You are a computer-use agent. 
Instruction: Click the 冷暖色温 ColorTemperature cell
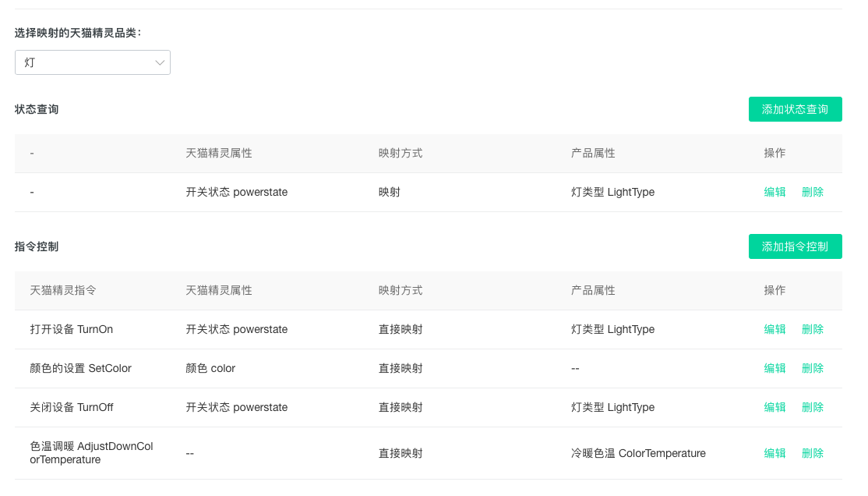click(x=638, y=453)
